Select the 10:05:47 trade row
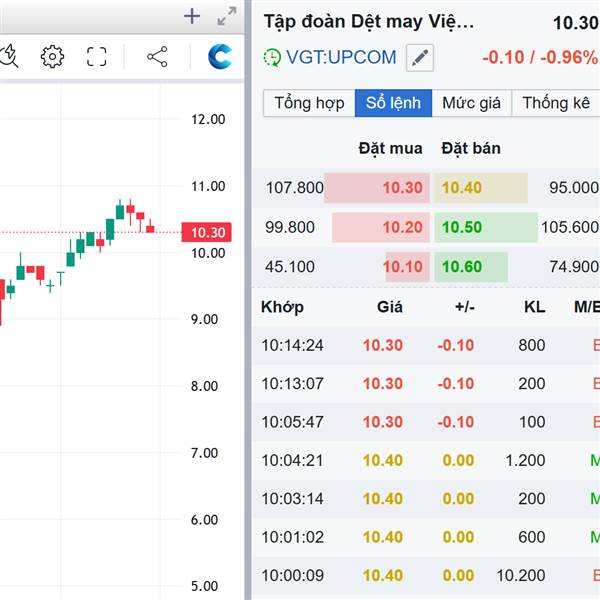Image resolution: width=600 pixels, height=600 pixels. tap(426, 422)
